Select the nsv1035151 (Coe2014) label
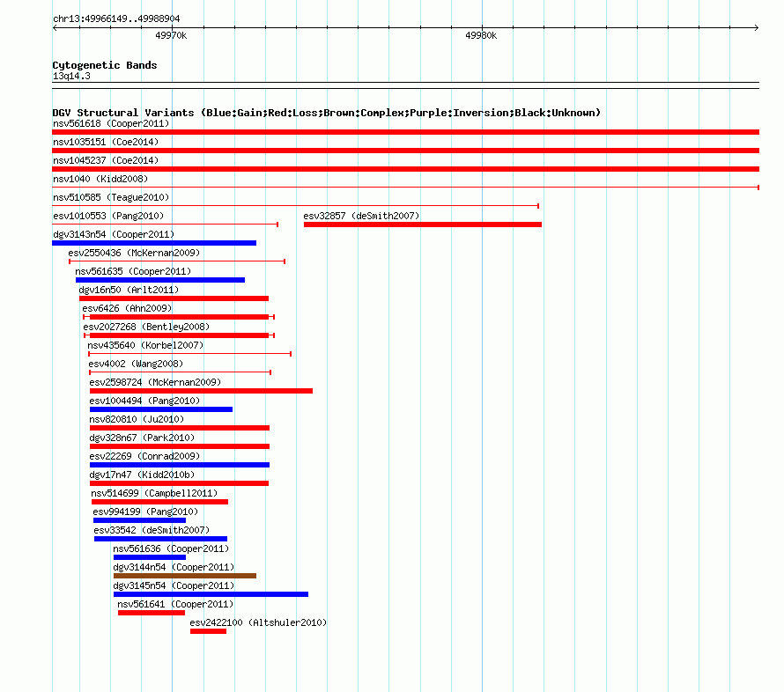784x692 pixels. click(106, 142)
